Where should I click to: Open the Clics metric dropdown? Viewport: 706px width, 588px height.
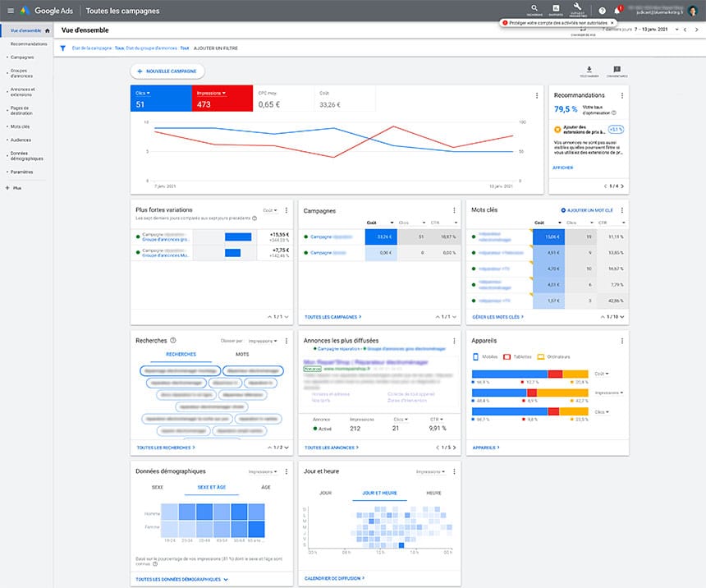click(x=149, y=94)
